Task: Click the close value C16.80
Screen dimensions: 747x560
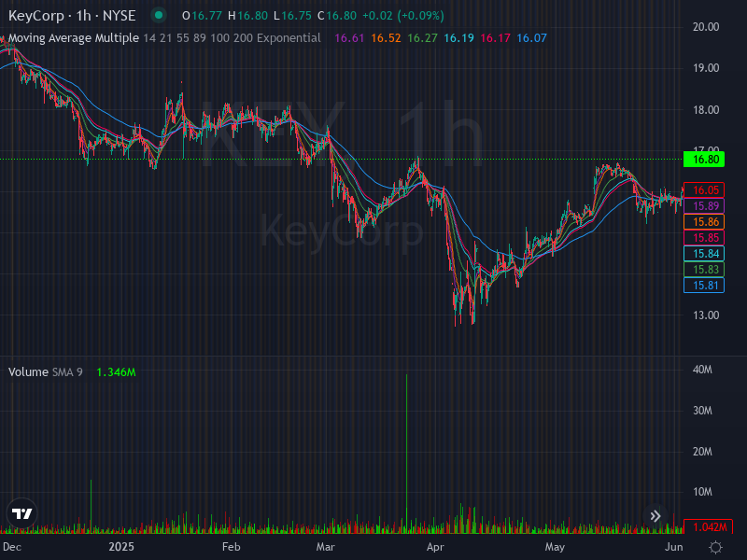Action: point(337,16)
